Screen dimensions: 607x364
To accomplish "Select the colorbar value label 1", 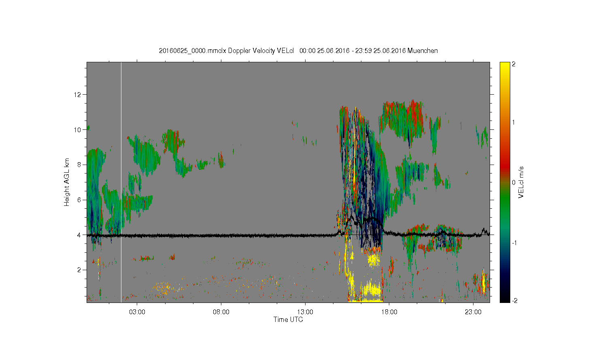I will [x=514, y=123].
